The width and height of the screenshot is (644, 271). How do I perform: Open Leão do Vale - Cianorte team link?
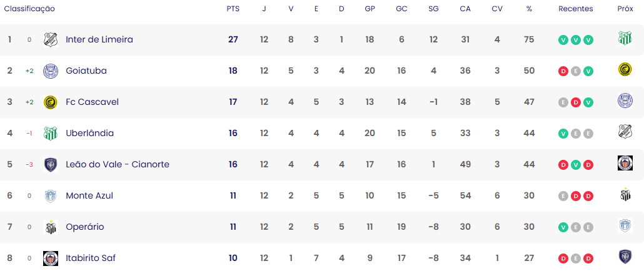[118, 164]
